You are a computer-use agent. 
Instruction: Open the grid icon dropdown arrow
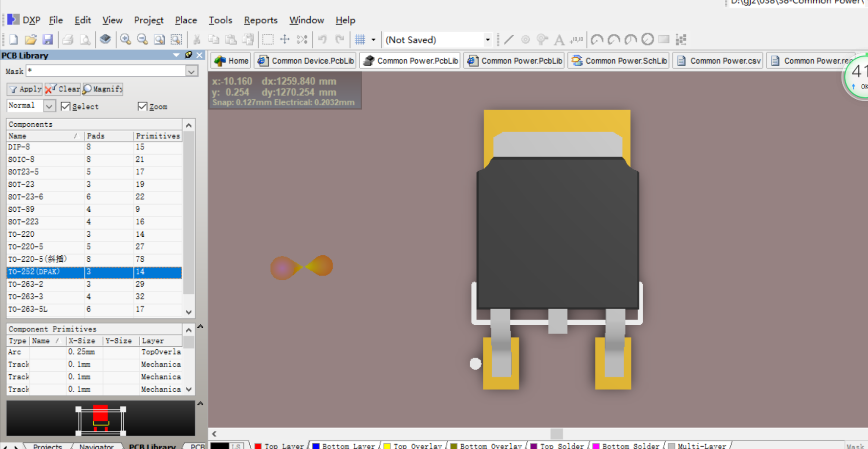click(373, 40)
